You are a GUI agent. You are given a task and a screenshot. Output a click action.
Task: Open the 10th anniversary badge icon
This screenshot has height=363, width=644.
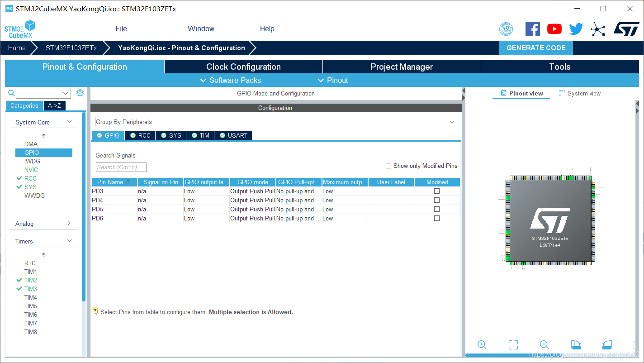click(x=506, y=29)
